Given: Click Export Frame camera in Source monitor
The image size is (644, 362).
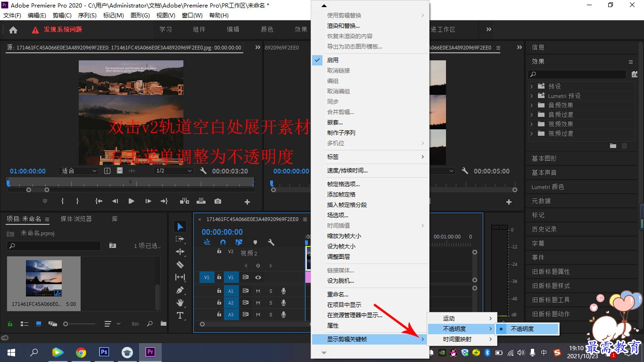Looking at the screenshot, I should [x=217, y=201].
